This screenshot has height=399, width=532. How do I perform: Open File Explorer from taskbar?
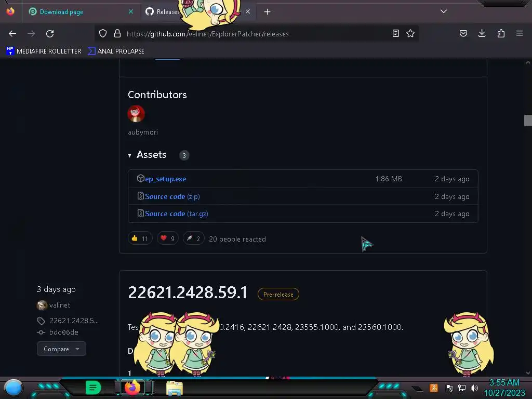175,388
